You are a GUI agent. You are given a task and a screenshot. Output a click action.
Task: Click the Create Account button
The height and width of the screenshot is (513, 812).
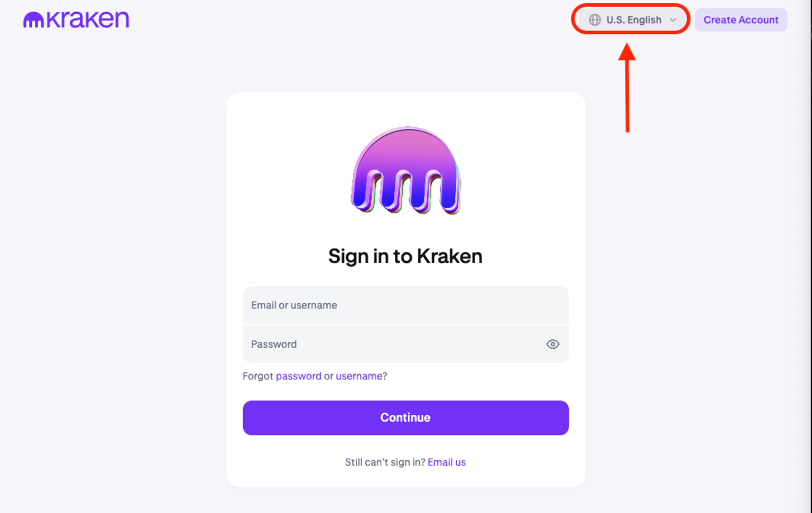741,20
